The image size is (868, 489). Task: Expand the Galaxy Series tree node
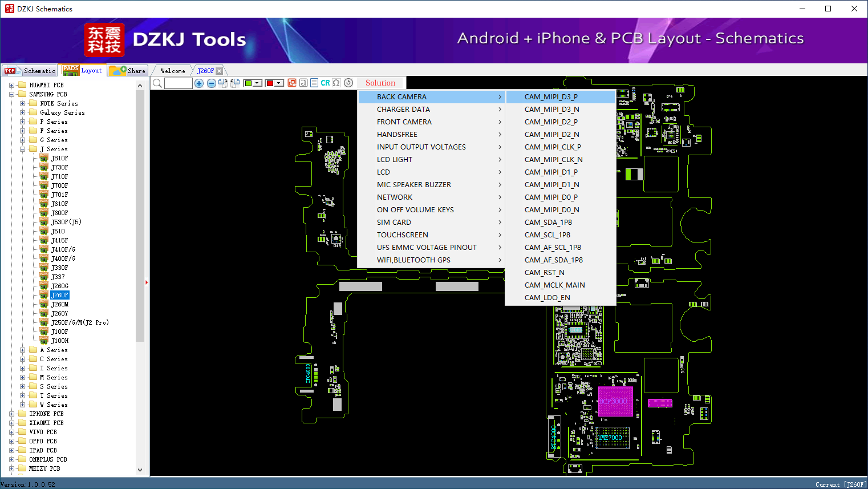coord(23,112)
